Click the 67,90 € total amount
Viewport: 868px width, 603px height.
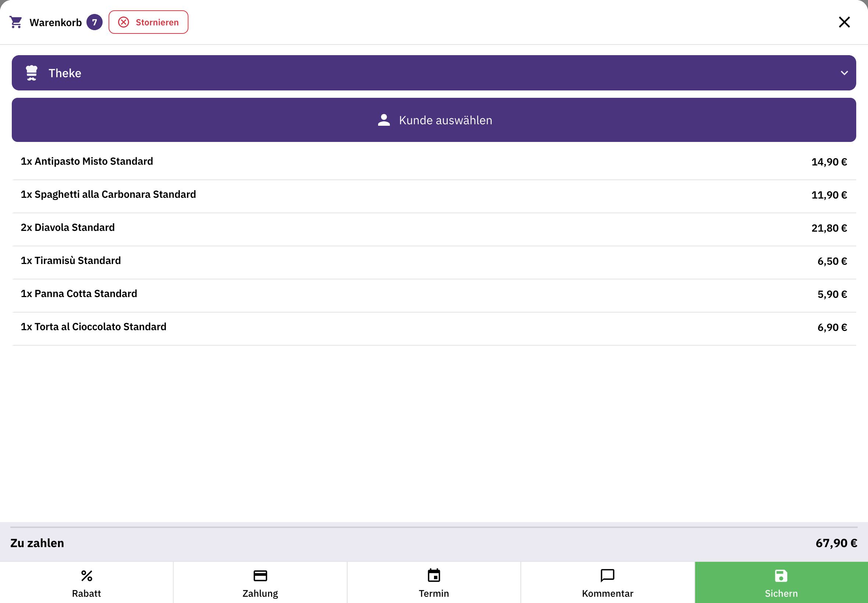[x=836, y=543]
